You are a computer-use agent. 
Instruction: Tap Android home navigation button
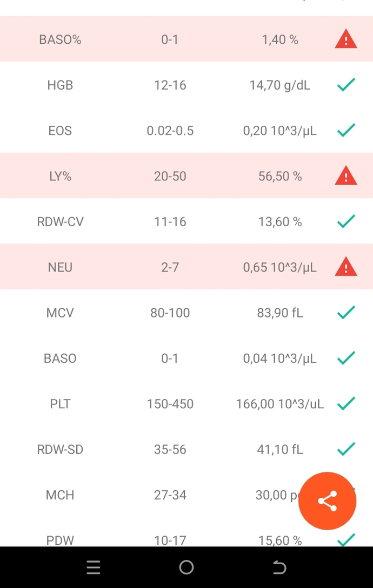(x=186, y=567)
